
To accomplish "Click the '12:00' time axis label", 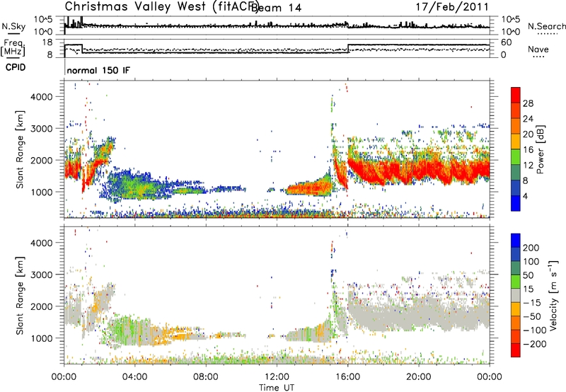I will click(x=277, y=377).
